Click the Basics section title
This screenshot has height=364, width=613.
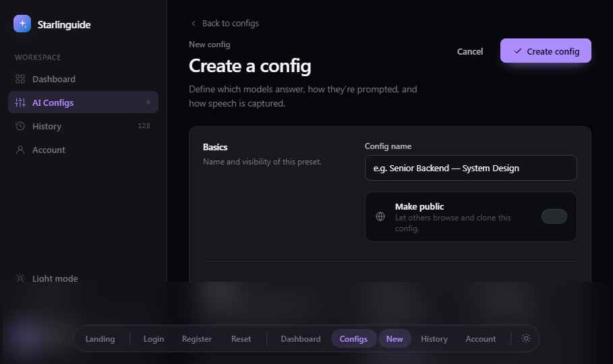215,147
